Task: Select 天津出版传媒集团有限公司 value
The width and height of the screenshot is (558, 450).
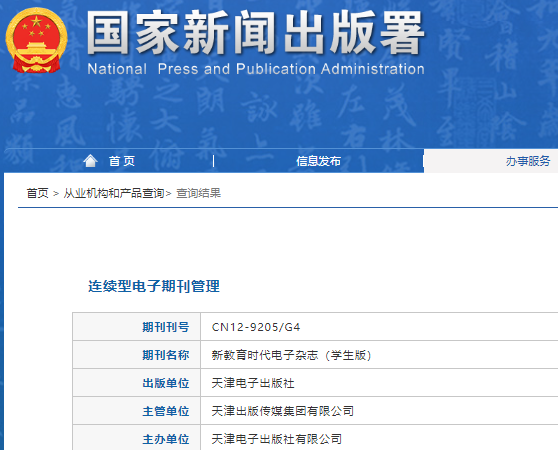Action: [x=283, y=411]
